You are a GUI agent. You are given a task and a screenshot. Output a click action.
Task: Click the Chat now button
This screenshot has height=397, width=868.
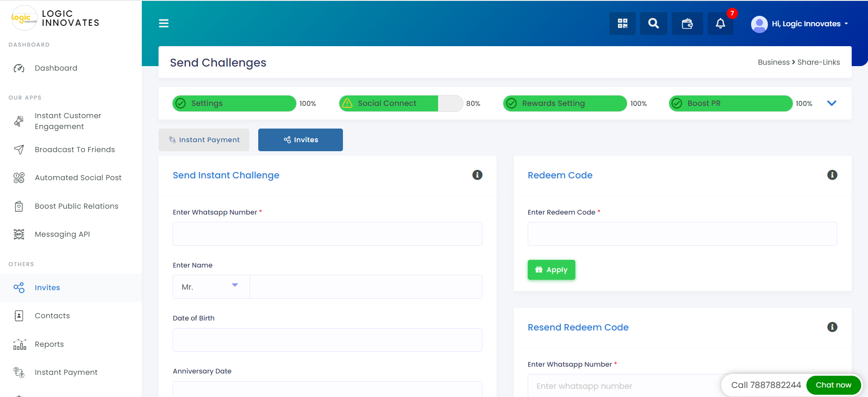click(x=834, y=385)
